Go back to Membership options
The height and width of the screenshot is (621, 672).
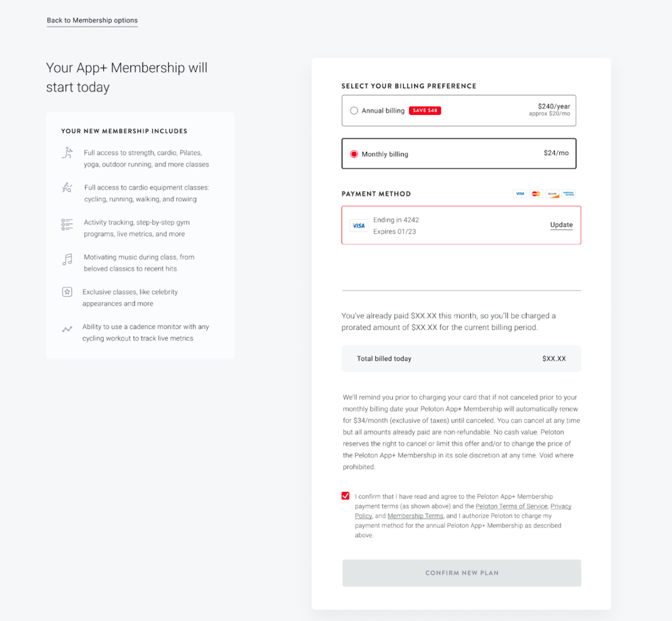92,20
